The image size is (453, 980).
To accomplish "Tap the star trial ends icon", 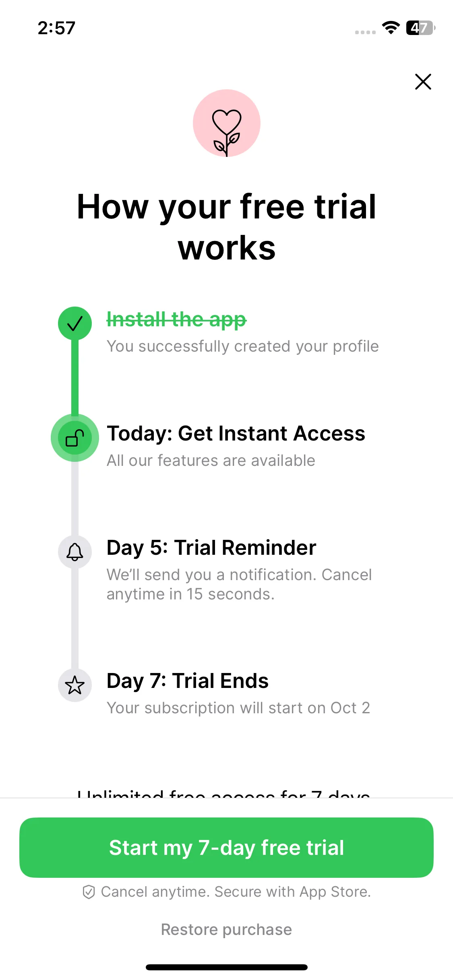I will (75, 685).
